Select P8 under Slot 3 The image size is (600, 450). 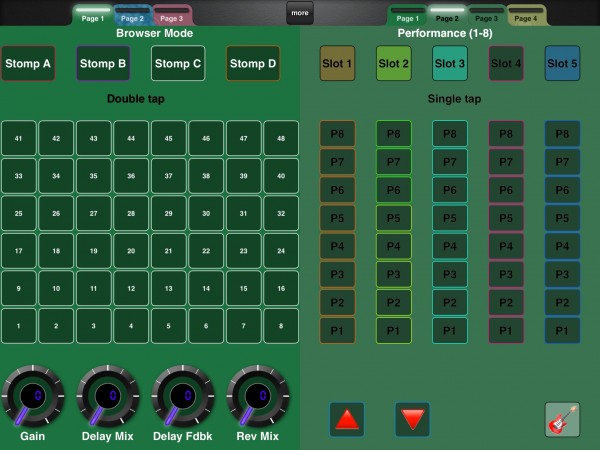point(450,134)
